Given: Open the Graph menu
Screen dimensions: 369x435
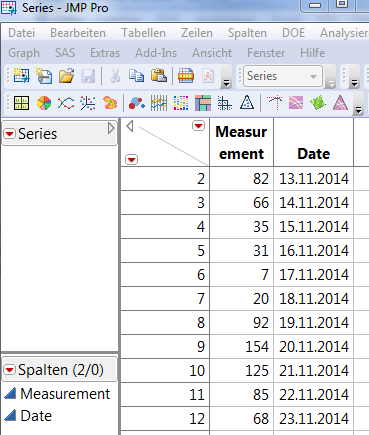Looking at the screenshot, I should (24, 53).
